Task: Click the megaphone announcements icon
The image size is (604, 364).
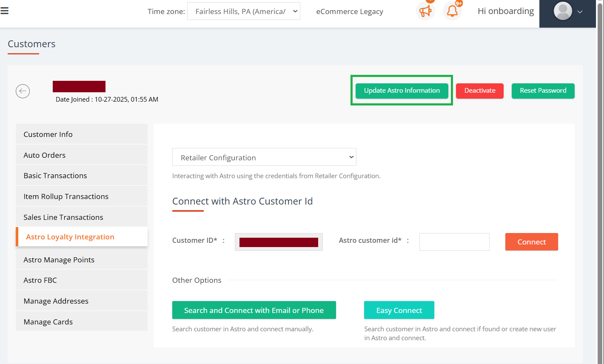Action: click(x=425, y=11)
